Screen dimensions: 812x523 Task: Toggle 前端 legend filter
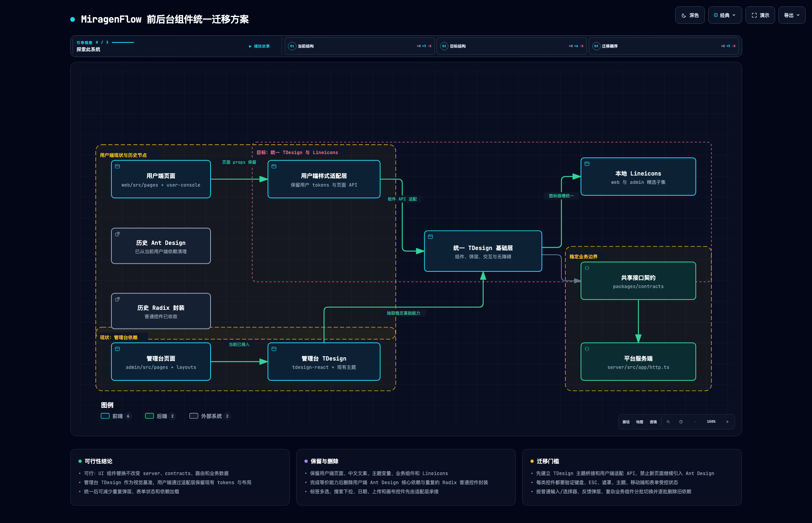click(116, 416)
